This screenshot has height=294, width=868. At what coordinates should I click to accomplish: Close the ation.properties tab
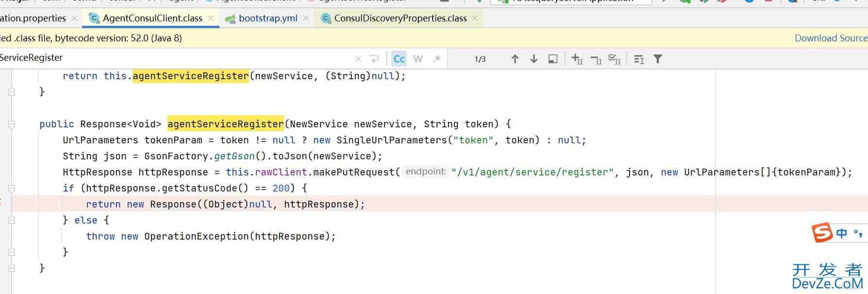[74, 18]
